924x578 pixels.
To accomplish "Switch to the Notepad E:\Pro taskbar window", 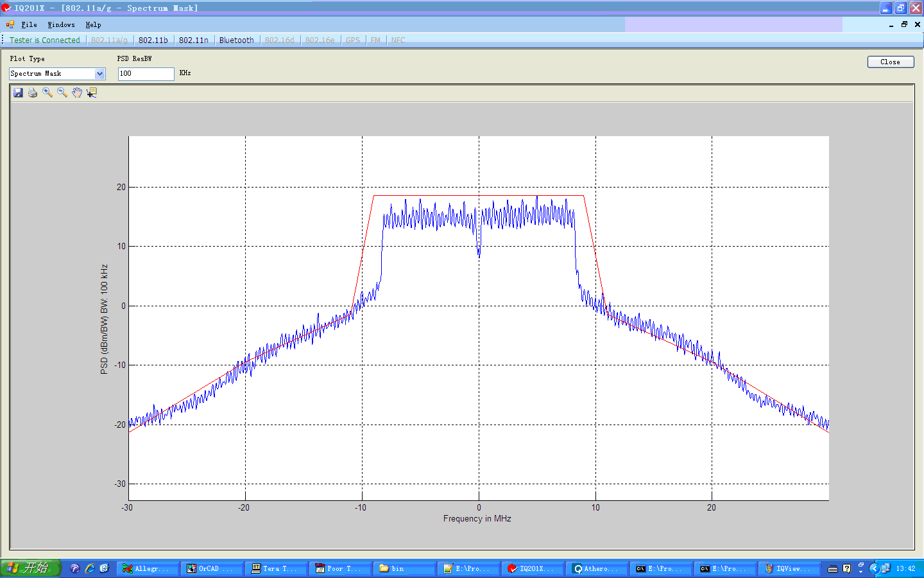I will tap(468, 568).
